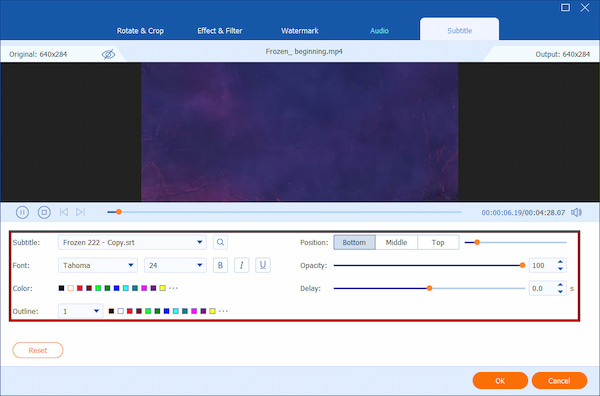Pick the red subtitle color swatch
Screen dimensions: 600x396
point(80,288)
